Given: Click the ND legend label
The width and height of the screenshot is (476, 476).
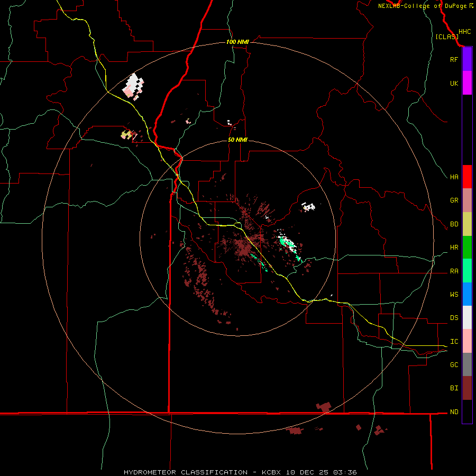Looking at the screenshot, I should point(454,412).
